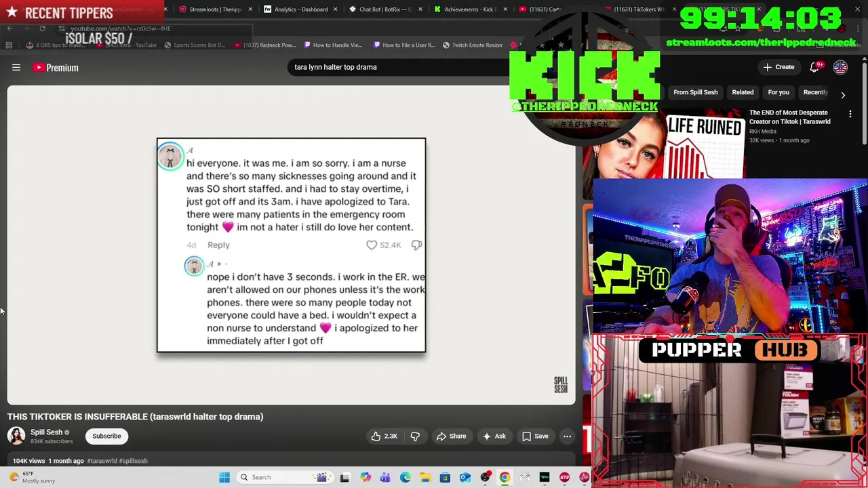Viewport: 868px width, 488px height.
Task: Go to YouTube Premium home logo
Action: pos(56,67)
